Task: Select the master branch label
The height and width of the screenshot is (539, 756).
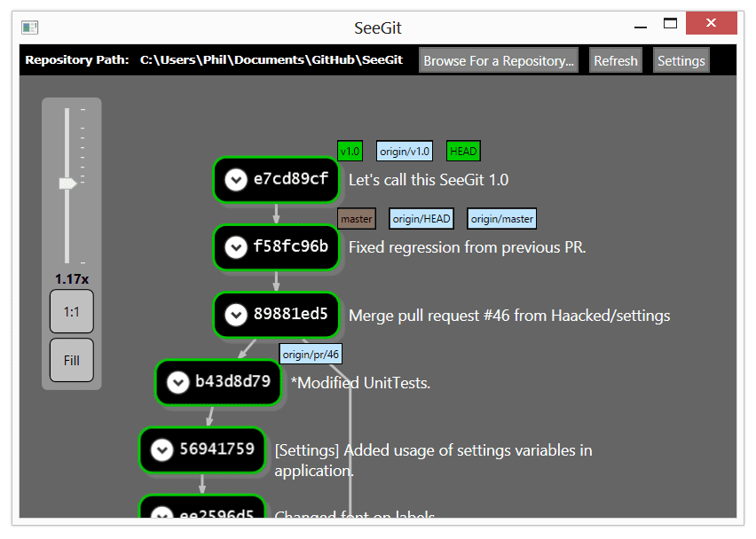Action: (x=357, y=219)
